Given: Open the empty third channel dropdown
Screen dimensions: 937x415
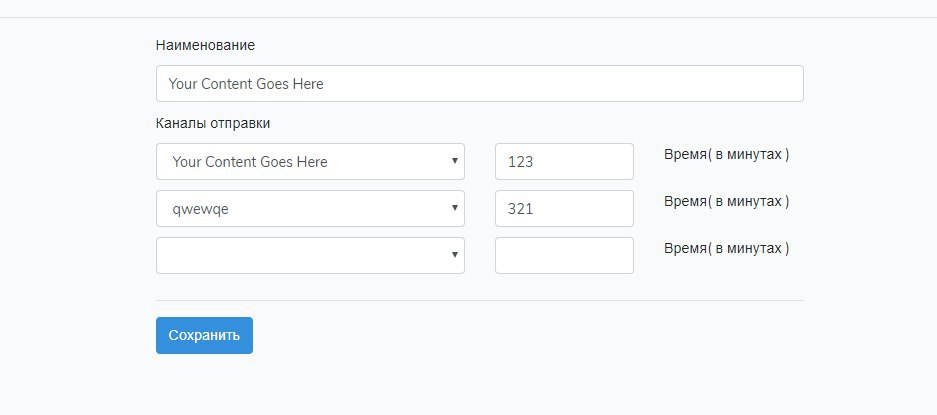Looking at the screenshot, I should click(310, 255).
